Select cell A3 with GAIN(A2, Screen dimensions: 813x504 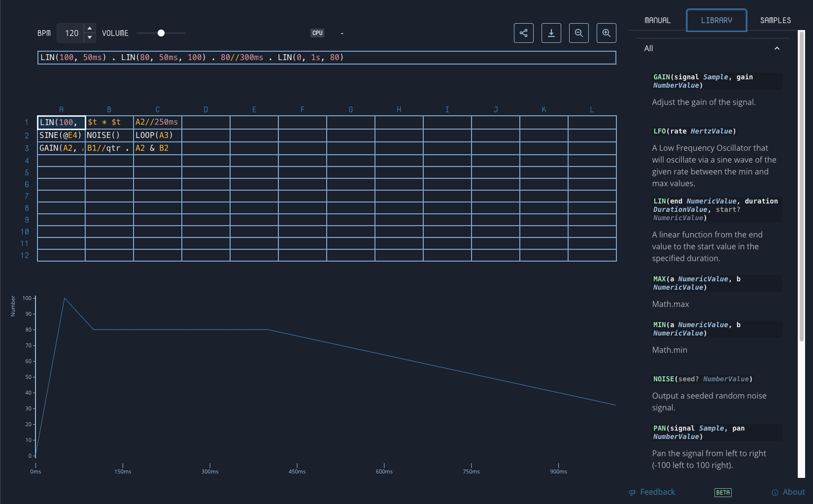pos(61,148)
